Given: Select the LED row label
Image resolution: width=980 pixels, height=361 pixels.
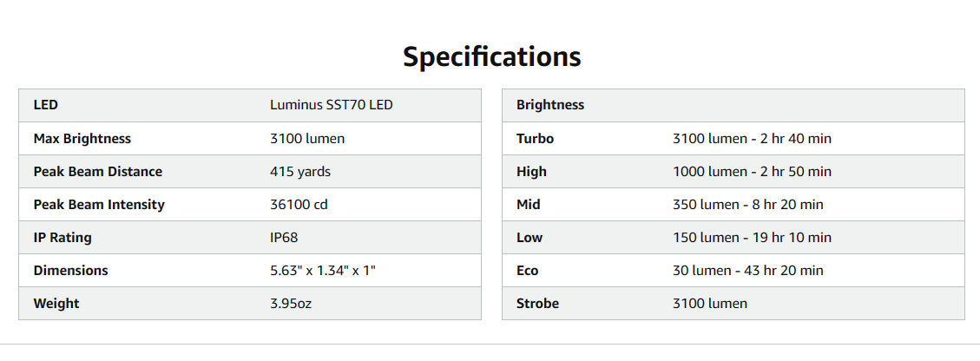Looking at the screenshot, I should coord(46,105).
